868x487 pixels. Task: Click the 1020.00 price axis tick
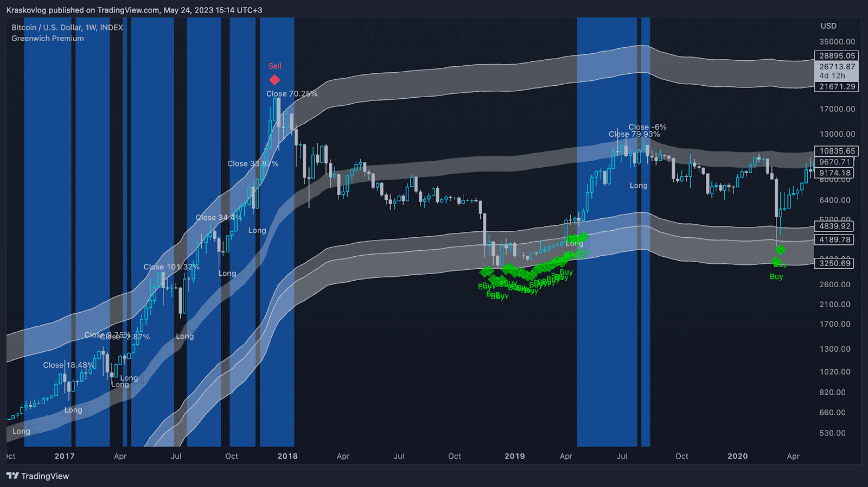[x=835, y=372]
